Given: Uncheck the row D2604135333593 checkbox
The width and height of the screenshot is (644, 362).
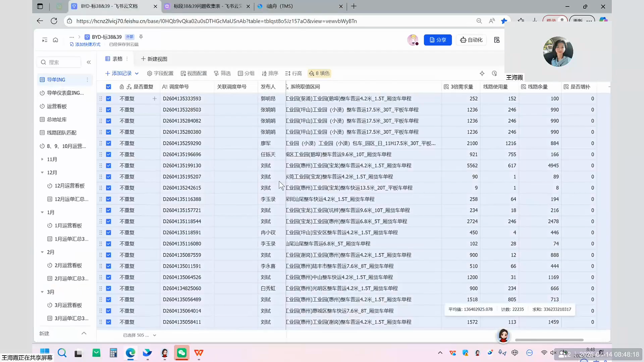Looking at the screenshot, I should pos(108,99).
